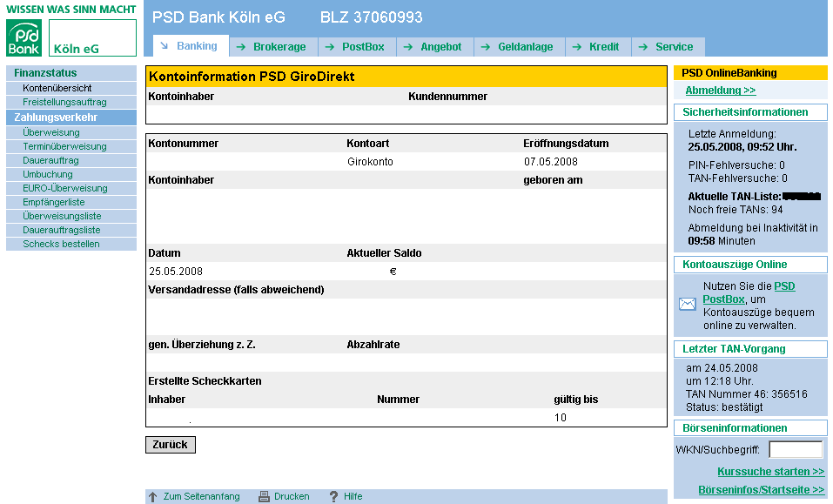Open the PostBox tab

point(357,47)
